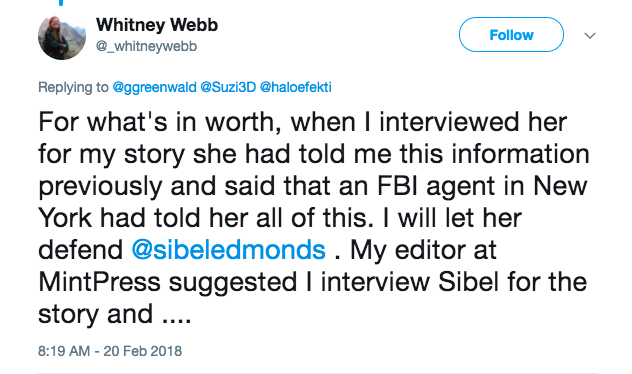This screenshot has width=632, height=374.
Task: Show the caret menu beside the Follow button
Action: (x=590, y=36)
